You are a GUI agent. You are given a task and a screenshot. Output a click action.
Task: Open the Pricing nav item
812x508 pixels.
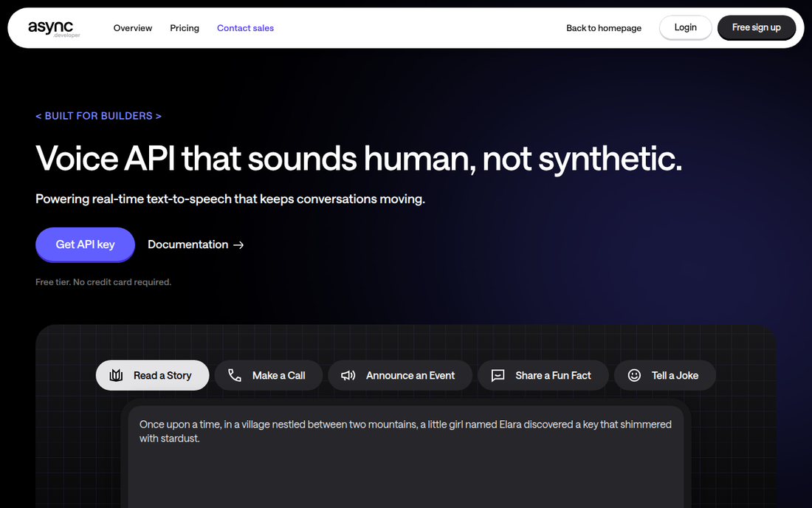[185, 28]
